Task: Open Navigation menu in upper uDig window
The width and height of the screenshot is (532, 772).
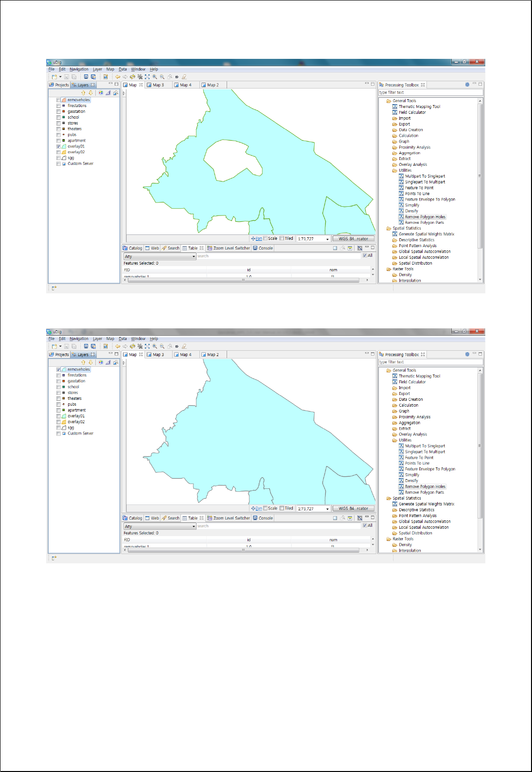Action: [x=79, y=69]
